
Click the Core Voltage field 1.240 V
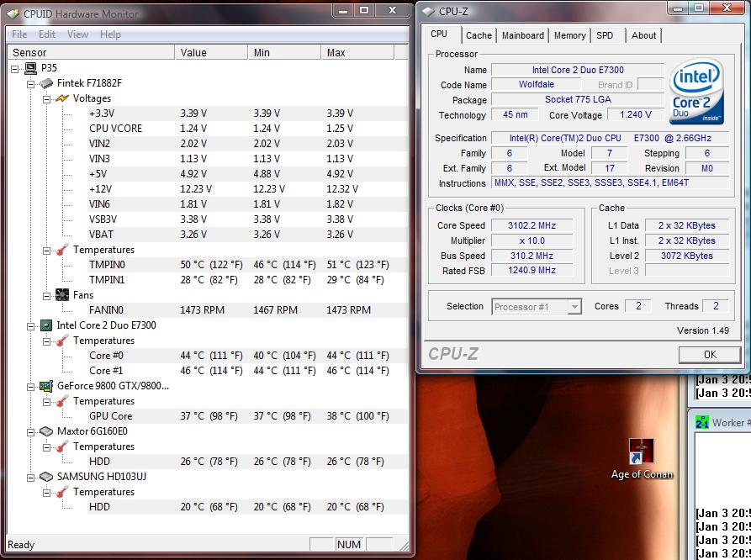pos(635,115)
